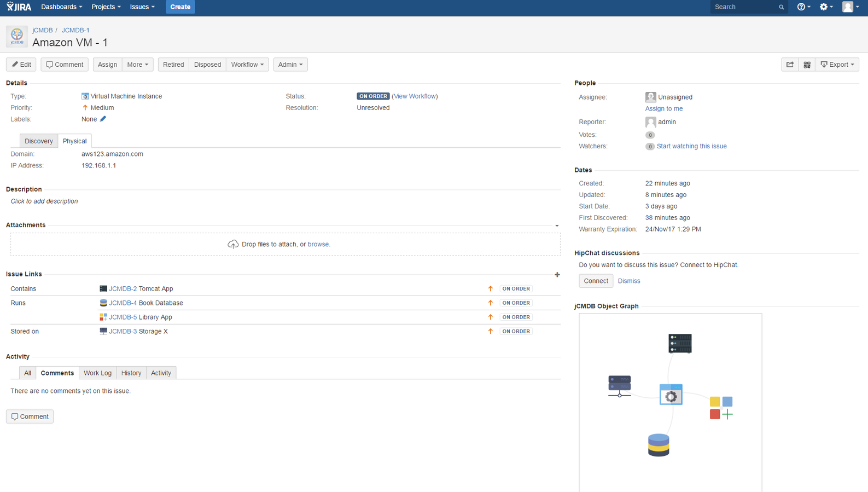Click the JIRA logo in header

pyautogui.click(x=19, y=7)
